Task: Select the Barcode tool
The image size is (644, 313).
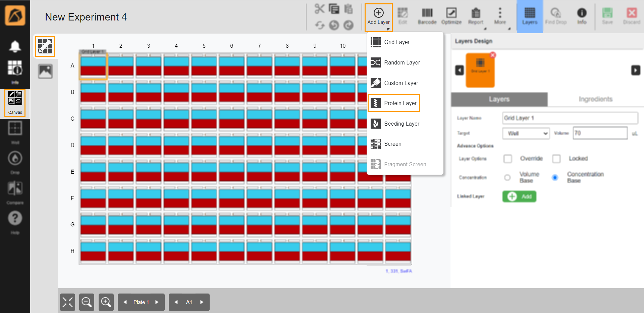Action: pos(427,16)
